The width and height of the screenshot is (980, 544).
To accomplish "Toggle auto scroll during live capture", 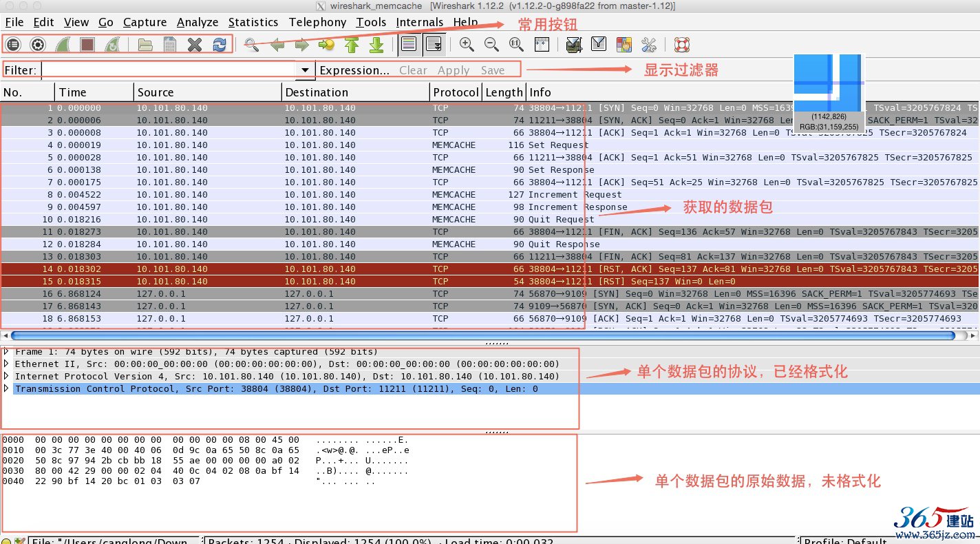I will [434, 45].
